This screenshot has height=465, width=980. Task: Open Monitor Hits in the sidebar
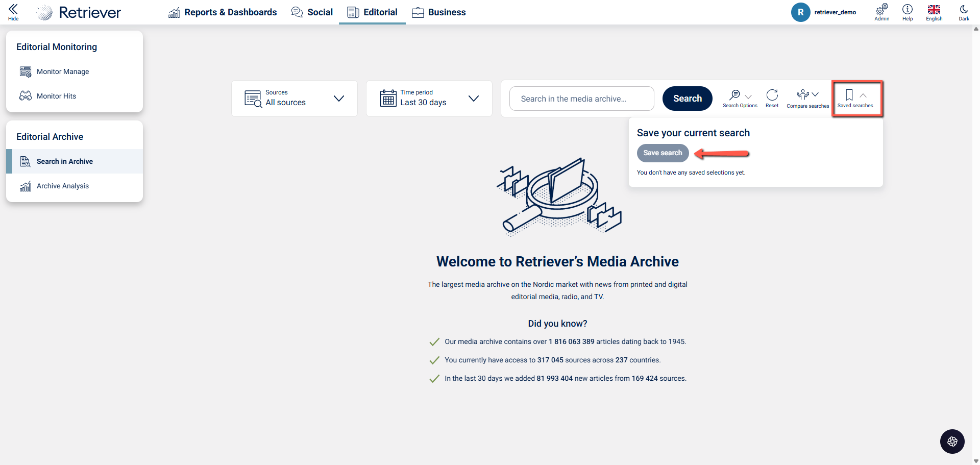pyautogui.click(x=75, y=96)
